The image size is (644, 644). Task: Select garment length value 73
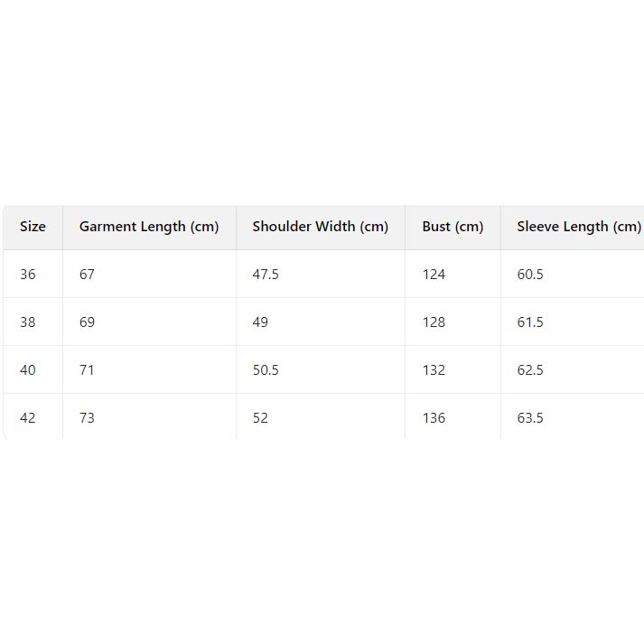(87, 418)
